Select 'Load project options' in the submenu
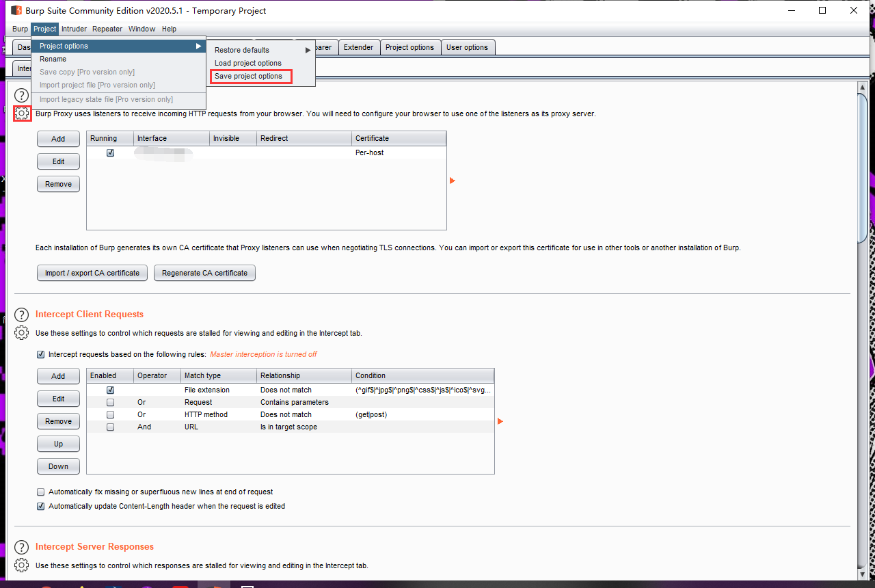 (260, 63)
